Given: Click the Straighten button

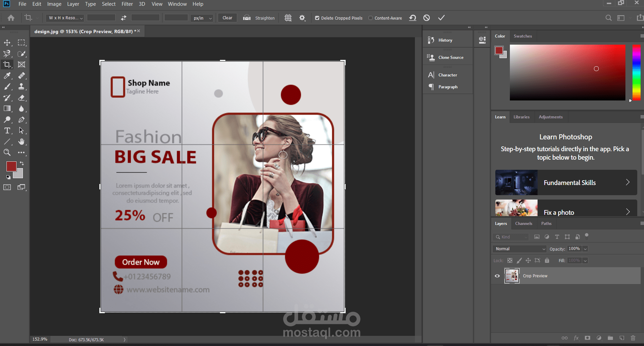Looking at the screenshot, I should point(259,18).
